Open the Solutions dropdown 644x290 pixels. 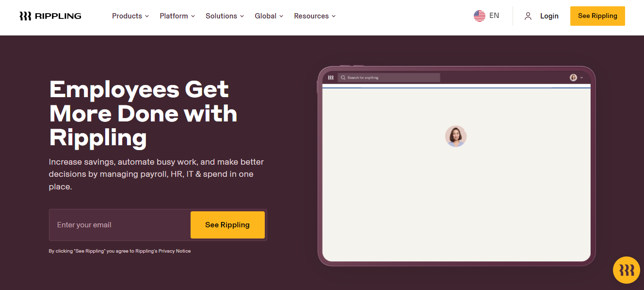(225, 16)
